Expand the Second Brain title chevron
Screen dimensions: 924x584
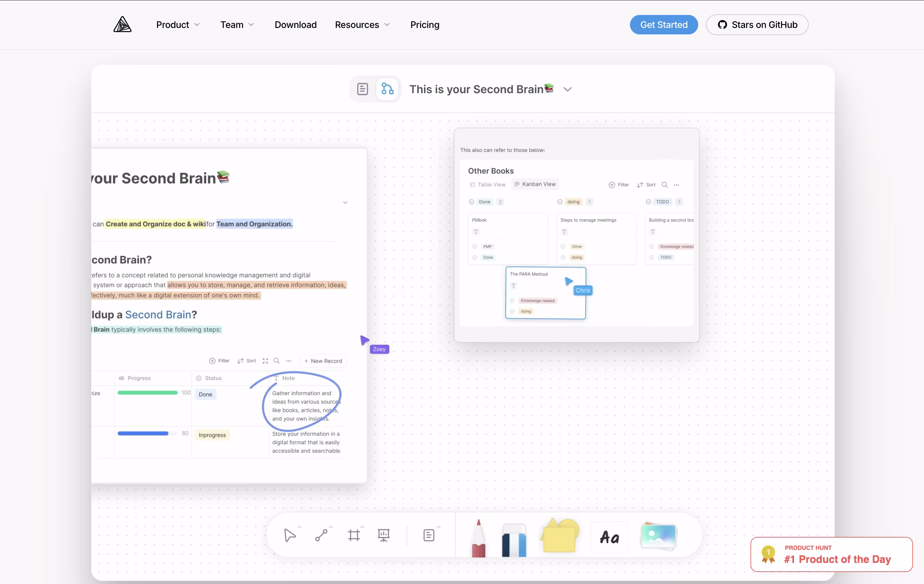coord(568,89)
